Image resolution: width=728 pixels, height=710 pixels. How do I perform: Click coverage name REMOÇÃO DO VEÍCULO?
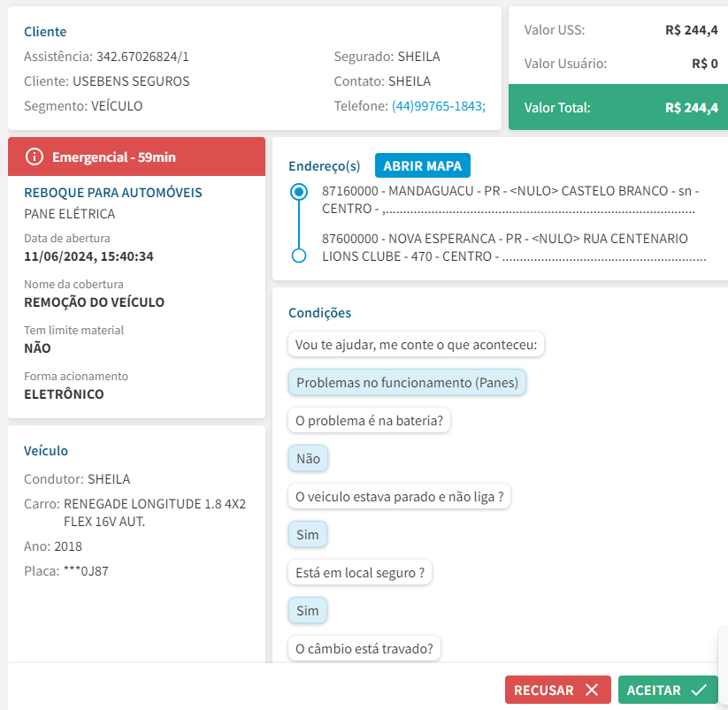click(x=95, y=302)
